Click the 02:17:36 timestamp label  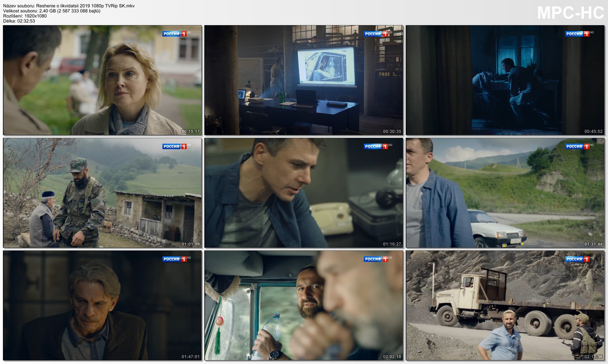593,356
